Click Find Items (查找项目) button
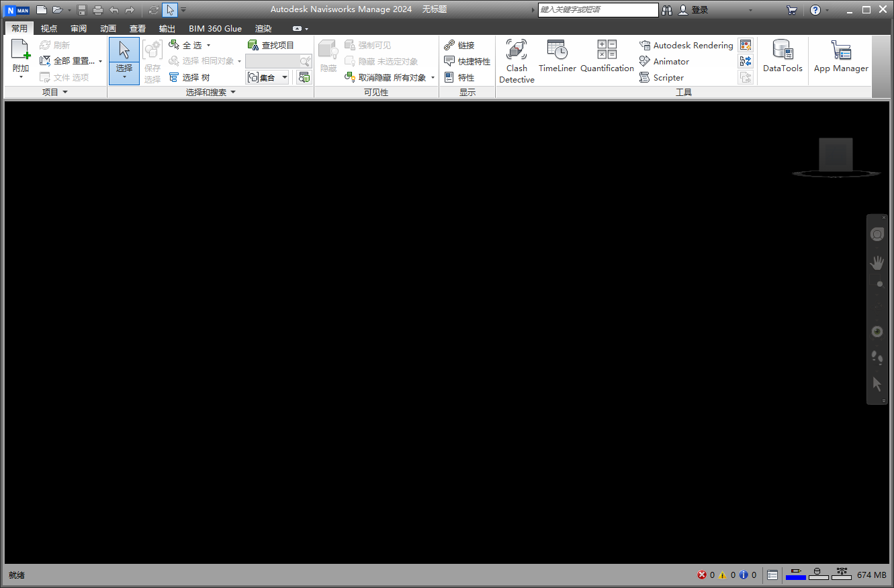The width and height of the screenshot is (894, 588). tap(271, 45)
